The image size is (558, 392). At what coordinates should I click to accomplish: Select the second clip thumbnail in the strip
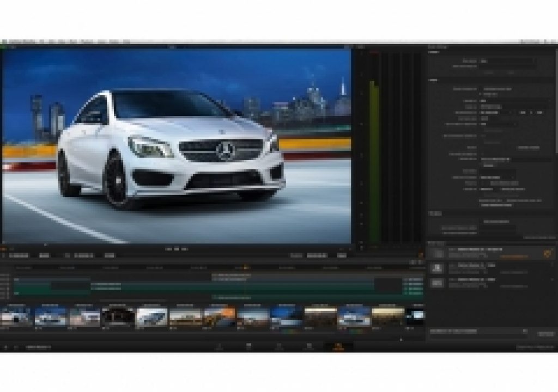point(50,316)
